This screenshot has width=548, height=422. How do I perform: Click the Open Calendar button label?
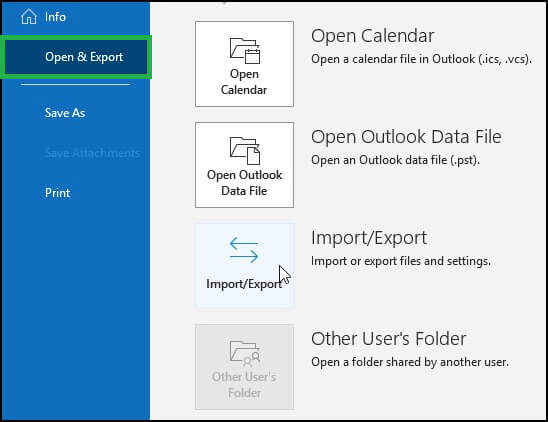pos(244,82)
